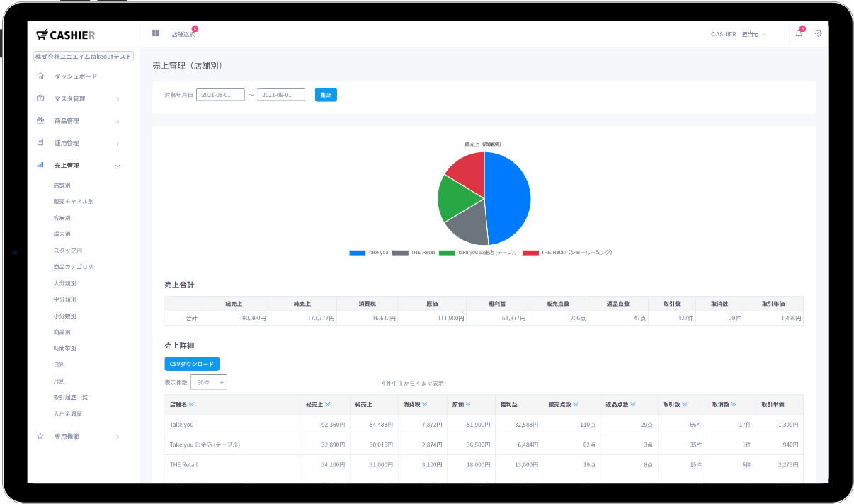Click the マスタ管理 box icon
This screenshot has width=854, height=504.
click(x=40, y=98)
